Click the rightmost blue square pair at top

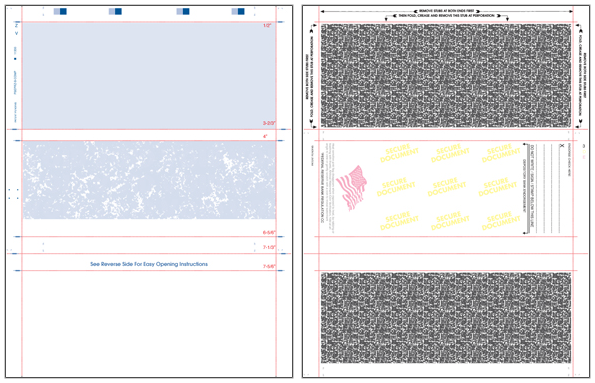[238, 11]
